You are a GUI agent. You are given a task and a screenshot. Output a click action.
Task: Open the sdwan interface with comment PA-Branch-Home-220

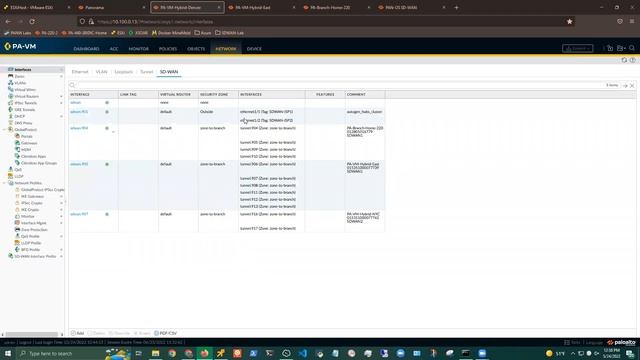pyautogui.click(x=79, y=128)
